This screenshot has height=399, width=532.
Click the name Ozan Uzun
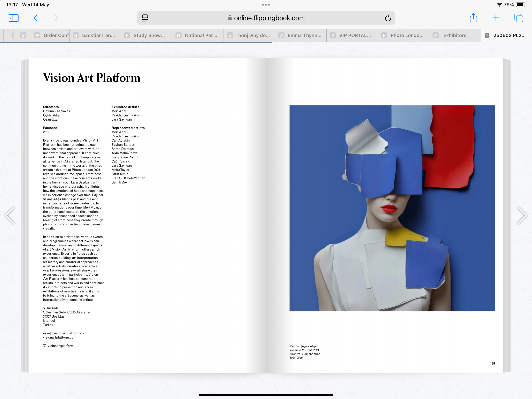pos(51,119)
